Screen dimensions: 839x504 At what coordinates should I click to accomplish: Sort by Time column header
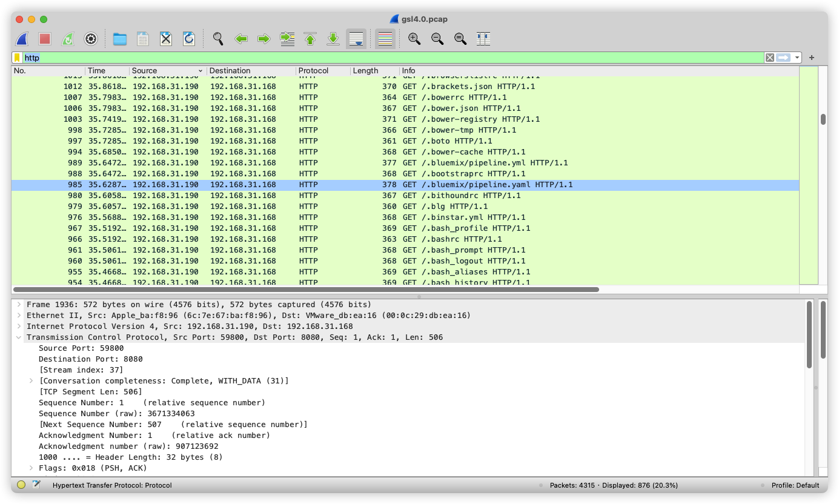[x=107, y=71]
